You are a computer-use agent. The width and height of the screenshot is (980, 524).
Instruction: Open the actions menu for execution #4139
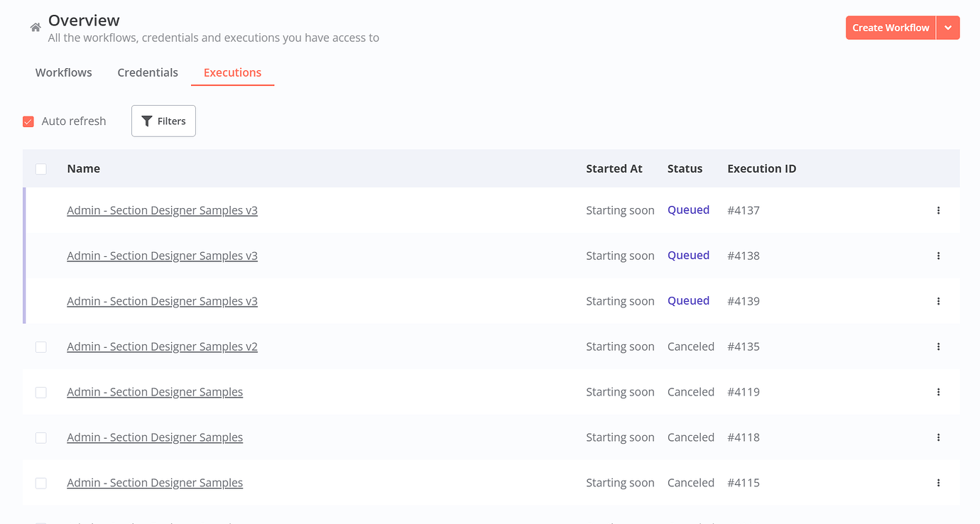tap(938, 301)
